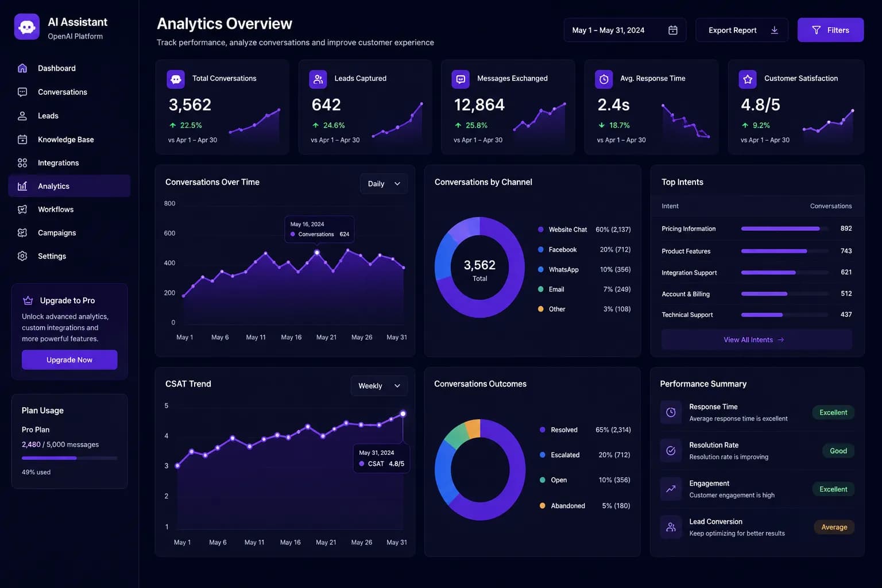Follow the View All Intents link
Screen dimensions: 882x588
pyautogui.click(x=757, y=340)
